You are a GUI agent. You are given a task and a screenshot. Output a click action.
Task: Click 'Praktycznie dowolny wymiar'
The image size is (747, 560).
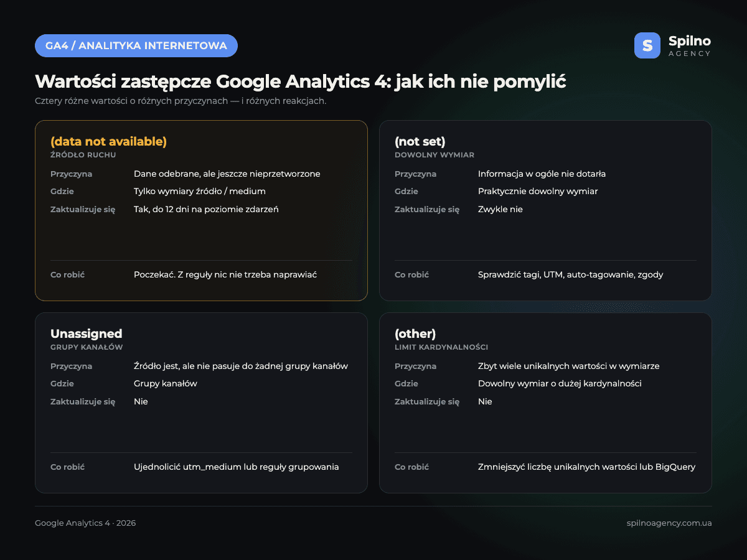[538, 192]
